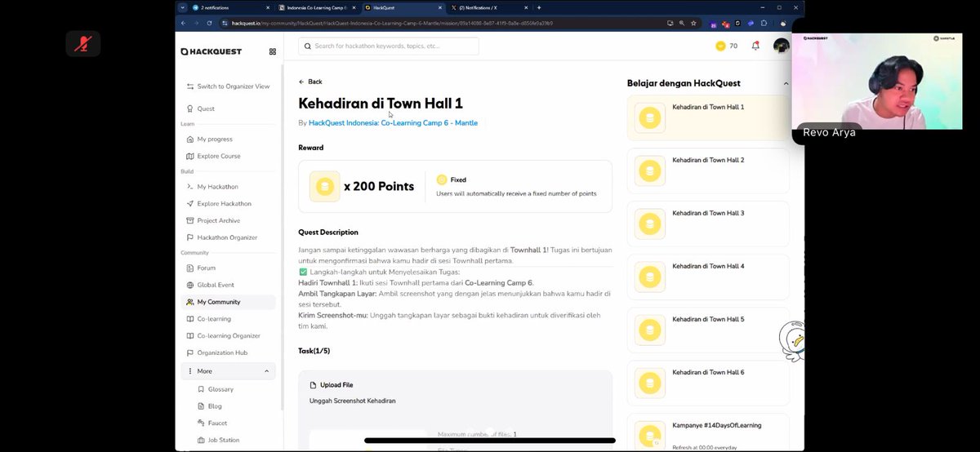Select Kehadiran di Town Hall 5 card
This screenshot has width=980, height=452.
(708, 330)
